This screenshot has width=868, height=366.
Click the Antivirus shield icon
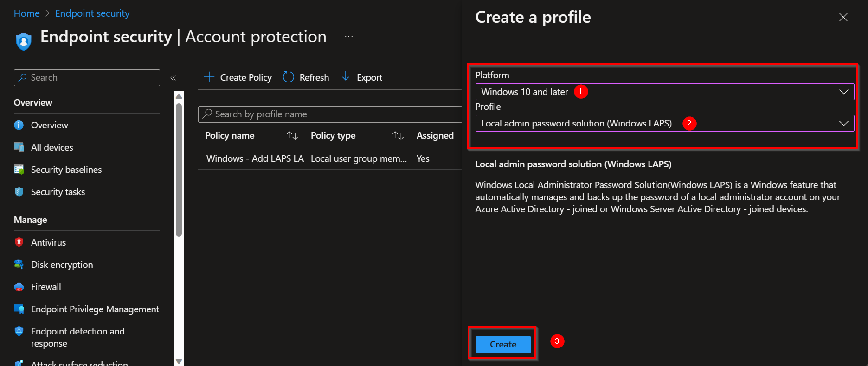click(19, 242)
